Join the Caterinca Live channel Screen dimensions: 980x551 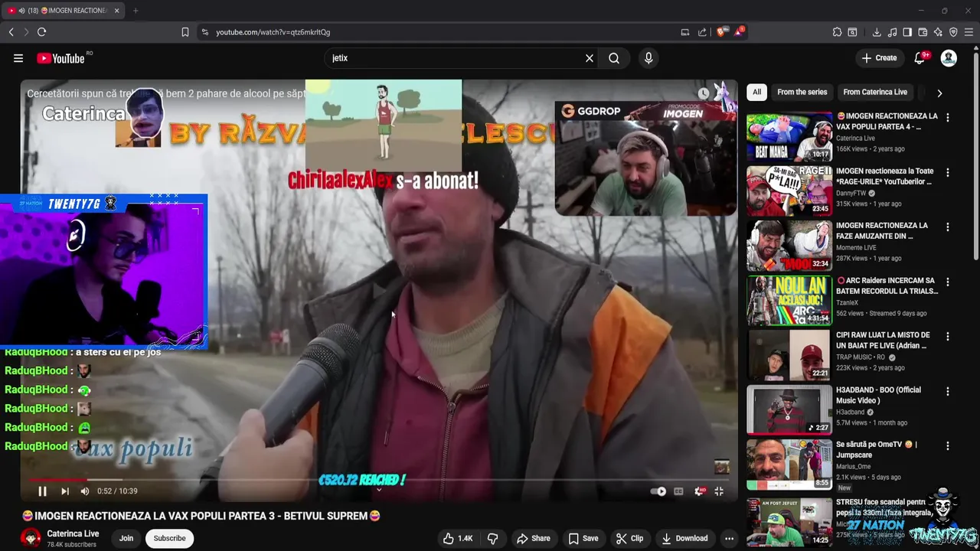click(126, 538)
